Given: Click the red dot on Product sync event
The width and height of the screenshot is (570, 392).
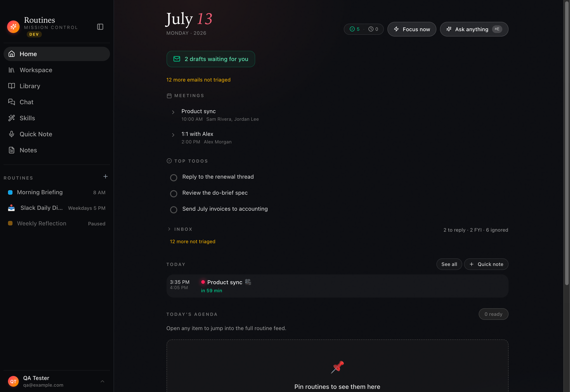Looking at the screenshot, I should click(203, 282).
